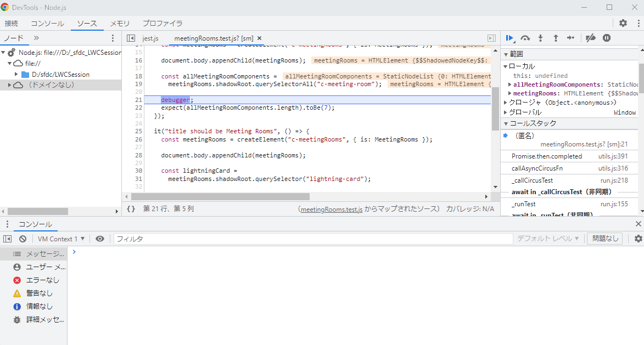644x345 pixels.
Task: Click line number 22 to set breakpoint
Action: point(138,108)
